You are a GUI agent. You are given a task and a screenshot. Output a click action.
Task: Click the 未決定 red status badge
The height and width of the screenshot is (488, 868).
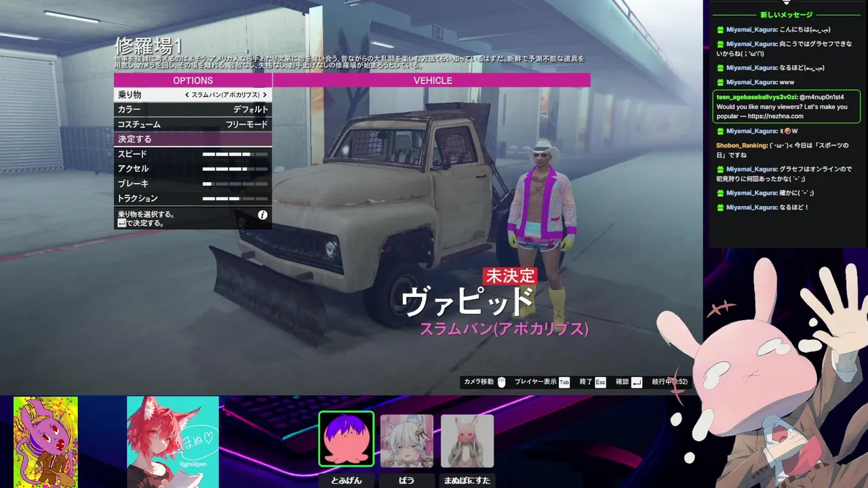pos(510,276)
